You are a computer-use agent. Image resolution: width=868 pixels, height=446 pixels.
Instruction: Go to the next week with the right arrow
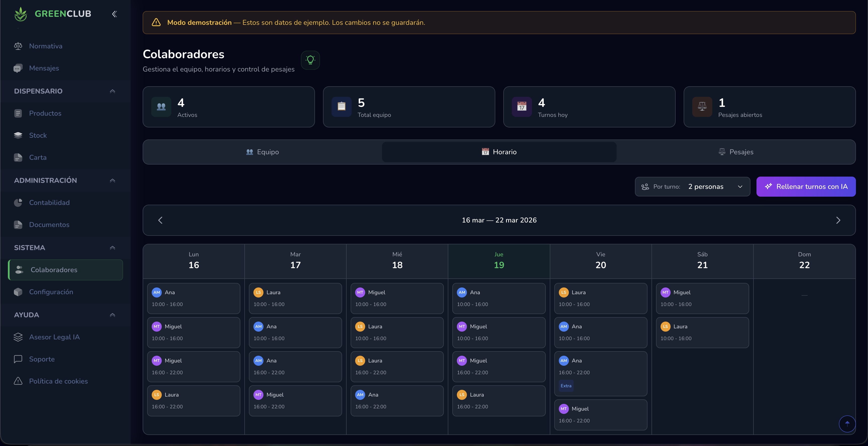pyautogui.click(x=839, y=220)
